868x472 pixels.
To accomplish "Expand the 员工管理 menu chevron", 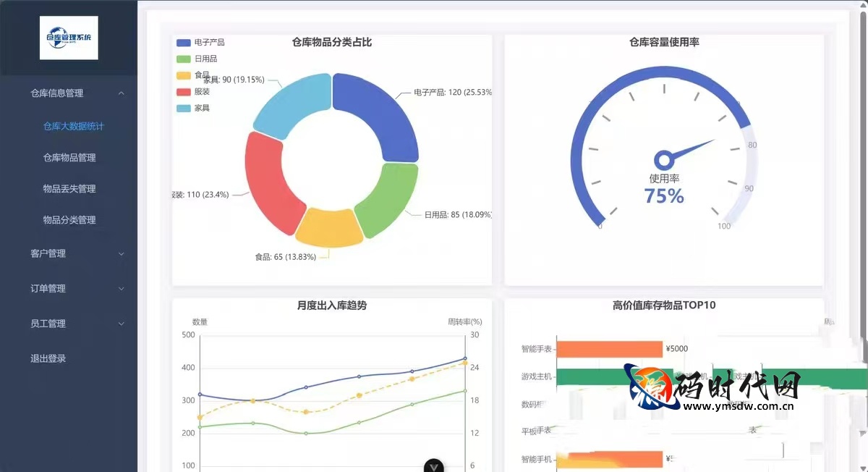I will coord(122,324).
